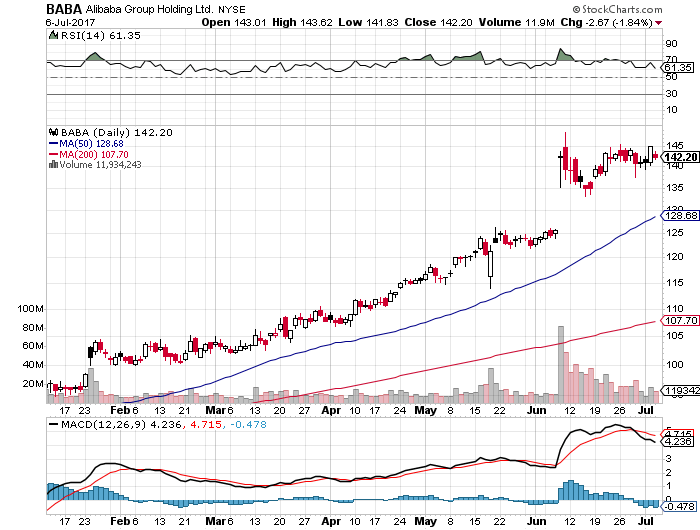Click the Volume 11.9M header value

517,22
